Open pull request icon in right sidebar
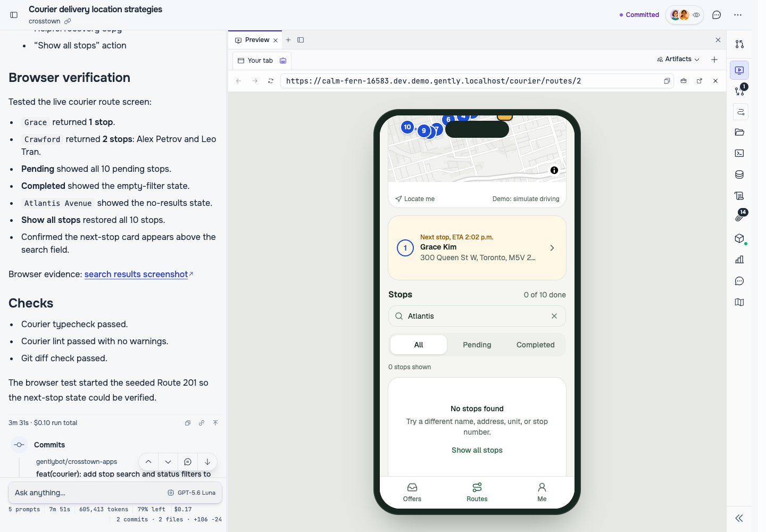This screenshot has height=532, width=766. click(x=739, y=44)
